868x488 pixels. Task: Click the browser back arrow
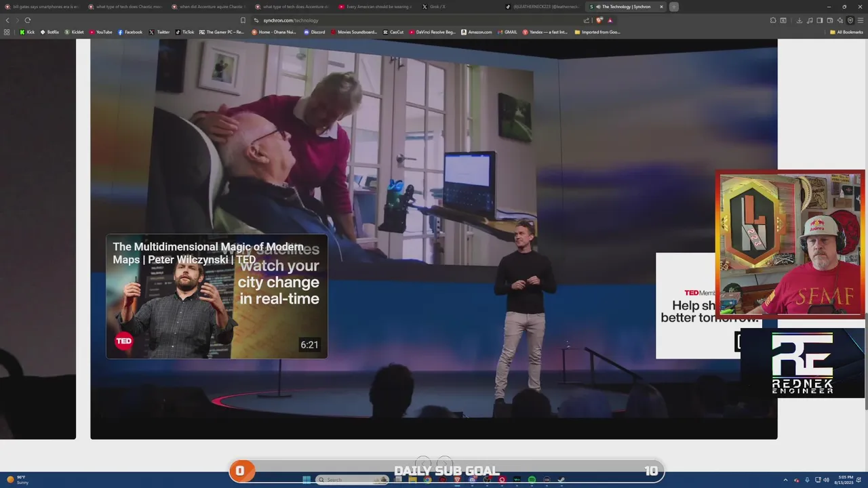[x=7, y=20]
